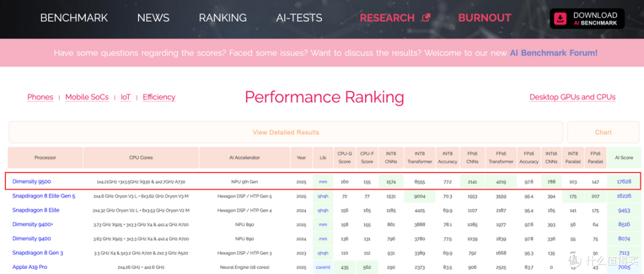Sort by the Year column header
This screenshot has height=274, width=644.
coord(302,158)
